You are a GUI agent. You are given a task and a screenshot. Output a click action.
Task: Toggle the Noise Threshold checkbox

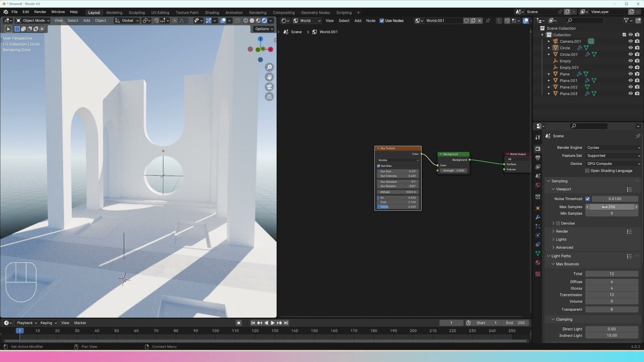[588, 199]
